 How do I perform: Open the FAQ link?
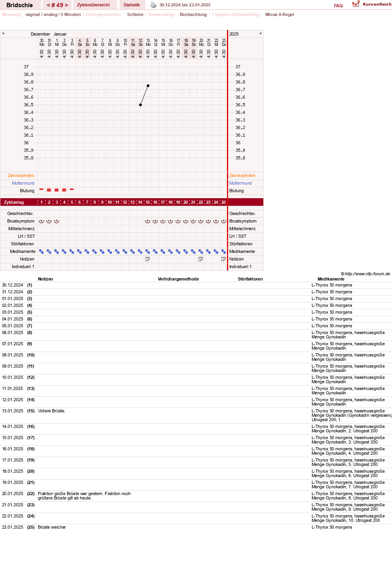pos(338,6)
